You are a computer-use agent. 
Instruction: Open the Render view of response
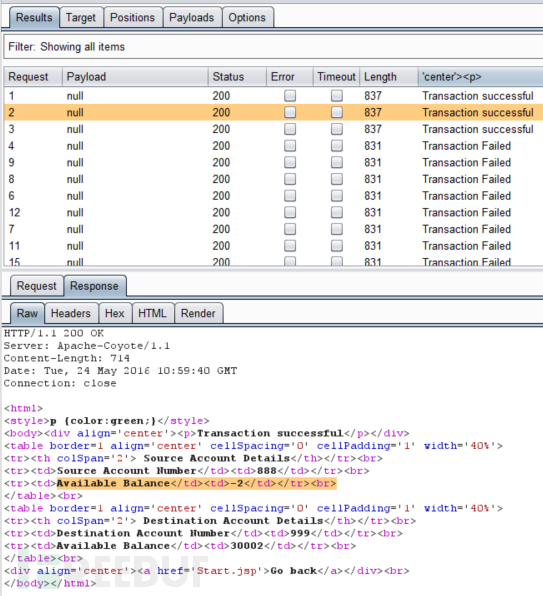pyautogui.click(x=198, y=314)
